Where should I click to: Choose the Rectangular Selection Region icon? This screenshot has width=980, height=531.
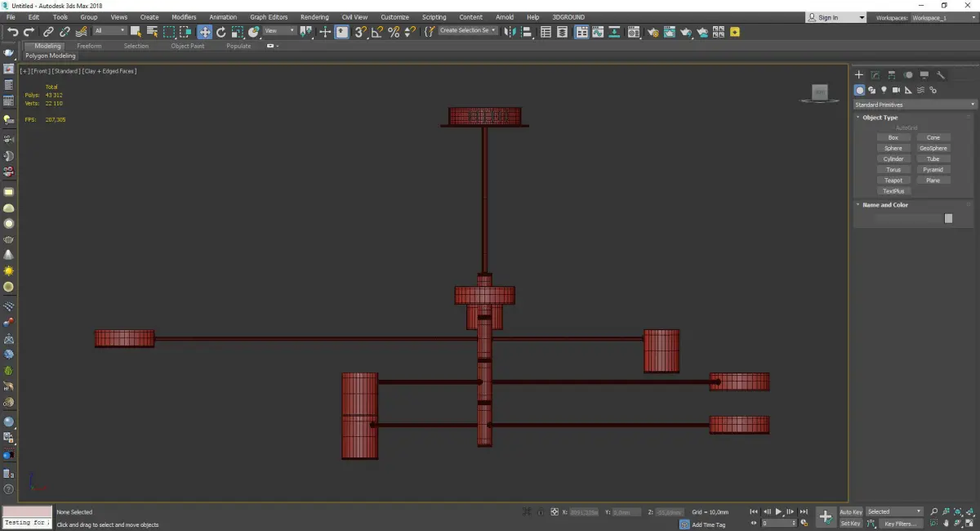tap(169, 32)
